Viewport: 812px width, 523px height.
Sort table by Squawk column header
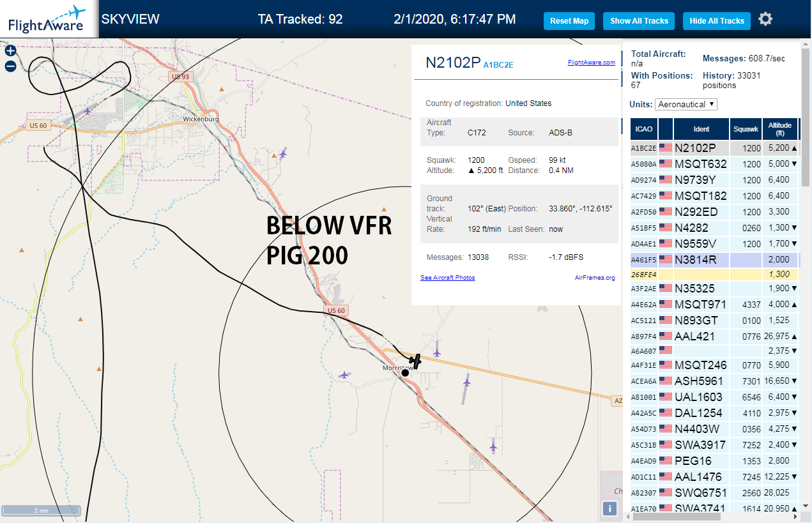coord(746,129)
